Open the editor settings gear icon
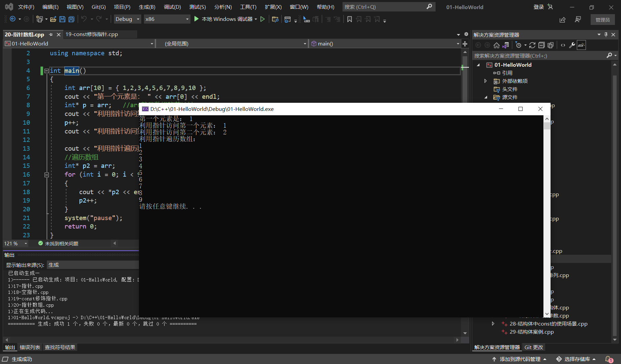This screenshot has width=621, height=364. (466, 34)
